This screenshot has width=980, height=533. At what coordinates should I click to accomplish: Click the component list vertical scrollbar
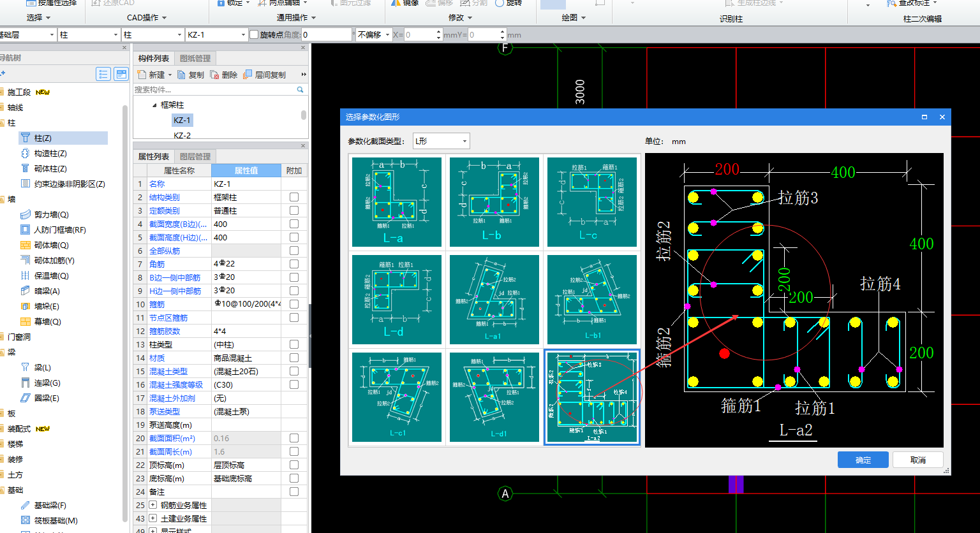pos(304,115)
